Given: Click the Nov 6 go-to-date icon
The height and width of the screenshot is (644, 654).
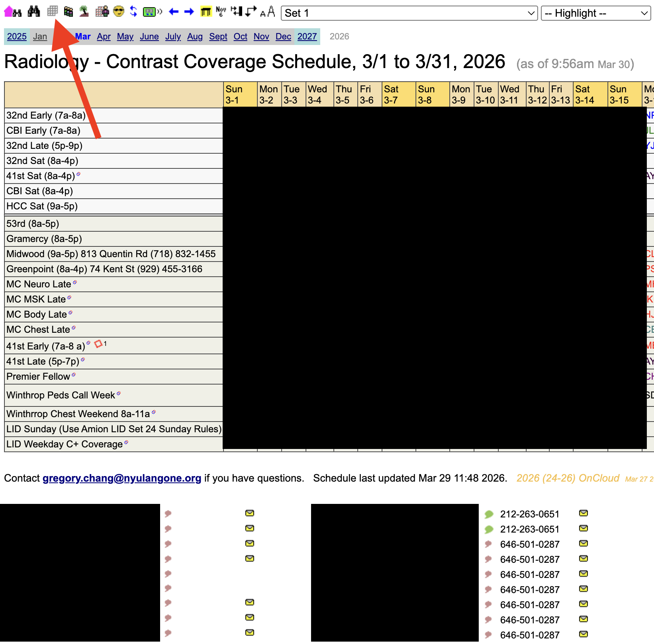Looking at the screenshot, I should [221, 11].
